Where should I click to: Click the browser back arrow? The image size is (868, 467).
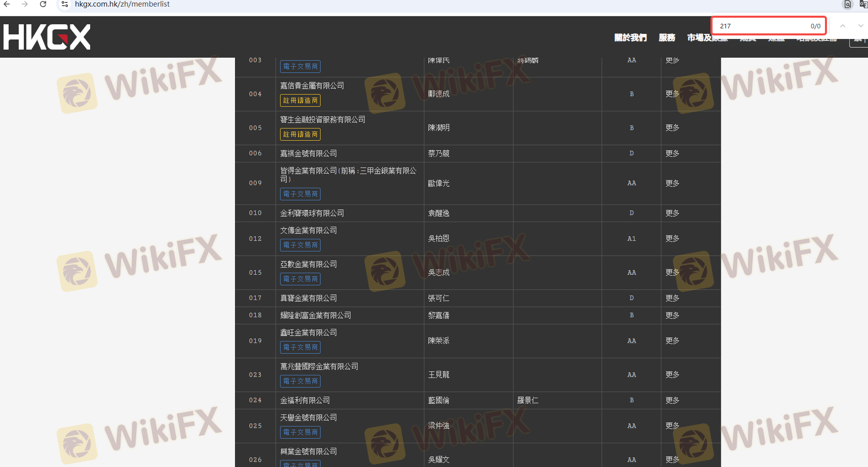(x=7, y=4)
